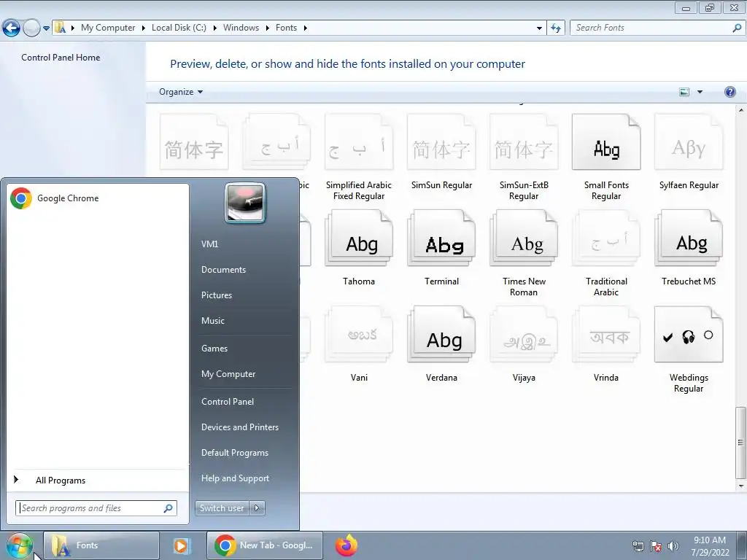Screen dimensions: 747x560
Task: Go to Control Panel Home link
Action: pos(61,58)
